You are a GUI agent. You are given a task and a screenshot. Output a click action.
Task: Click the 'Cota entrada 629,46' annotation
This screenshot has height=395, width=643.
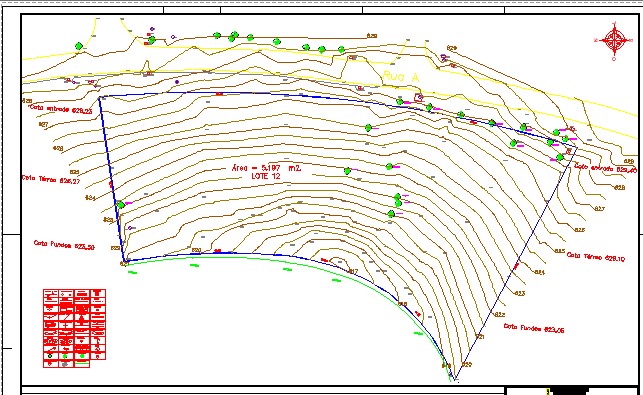(x=606, y=168)
